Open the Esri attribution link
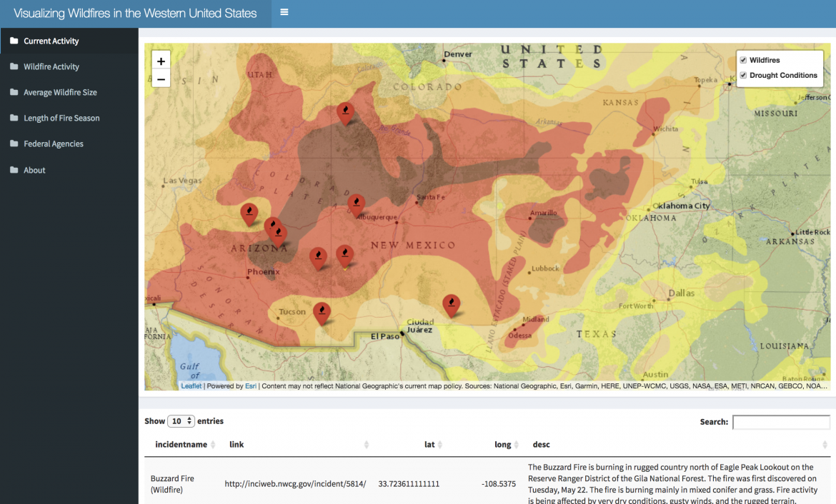The width and height of the screenshot is (836, 504). pos(251,385)
